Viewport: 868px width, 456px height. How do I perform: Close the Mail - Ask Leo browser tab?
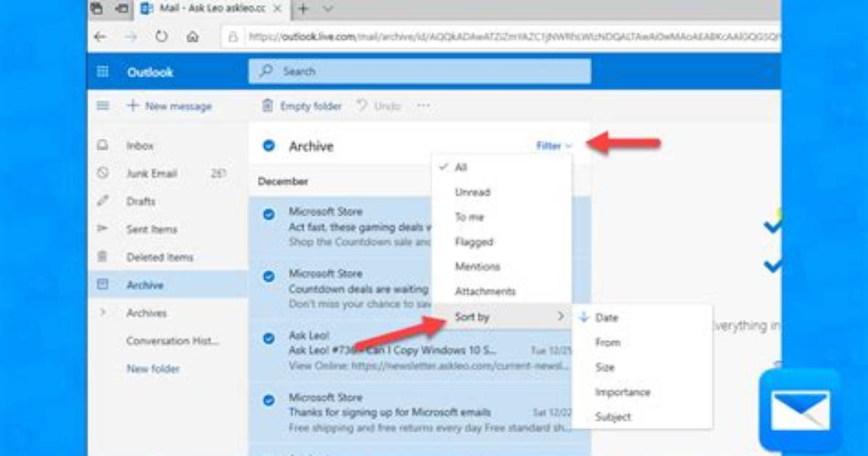(x=277, y=9)
